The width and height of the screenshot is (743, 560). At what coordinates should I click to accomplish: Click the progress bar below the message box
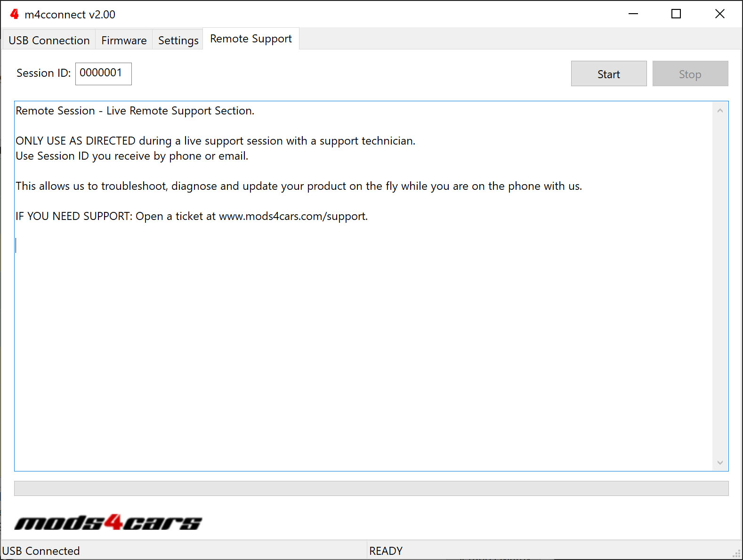tap(371, 488)
